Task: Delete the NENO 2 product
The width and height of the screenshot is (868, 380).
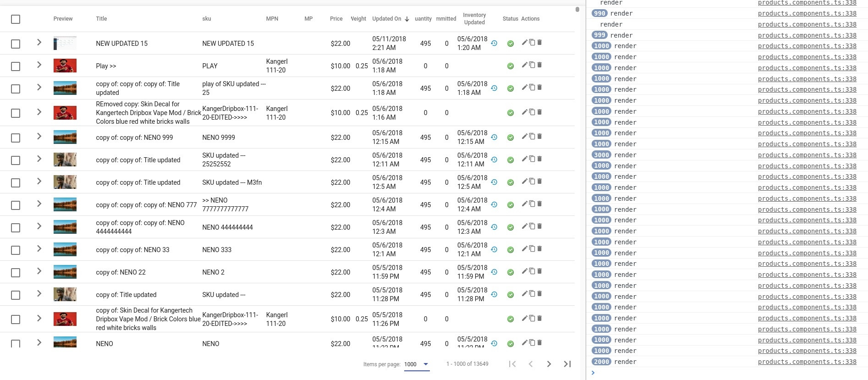Action: point(539,271)
